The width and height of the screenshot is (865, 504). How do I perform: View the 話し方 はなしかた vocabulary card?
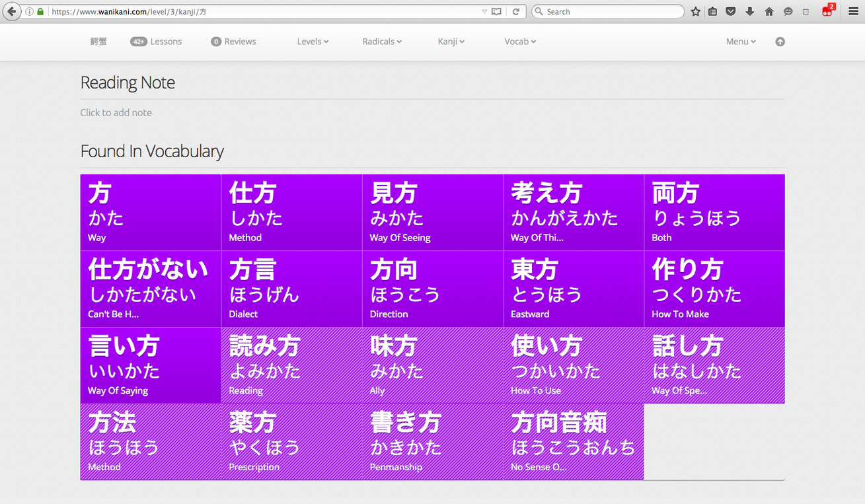click(714, 366)
